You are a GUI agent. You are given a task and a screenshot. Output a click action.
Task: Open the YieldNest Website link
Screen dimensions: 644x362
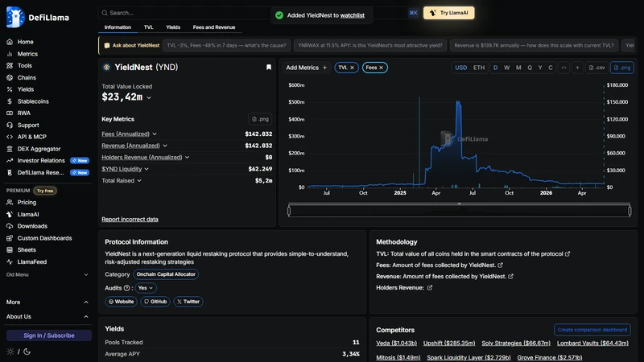pos(121,302)
